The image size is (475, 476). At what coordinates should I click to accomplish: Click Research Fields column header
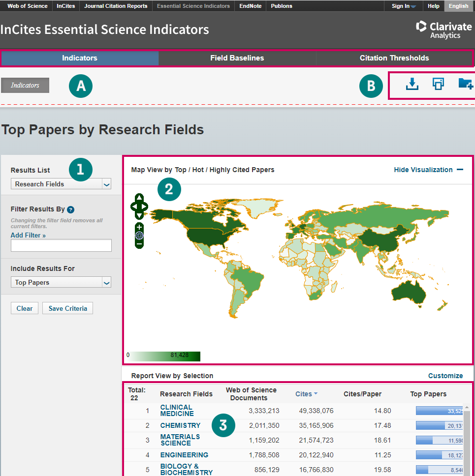pos(186,394)
